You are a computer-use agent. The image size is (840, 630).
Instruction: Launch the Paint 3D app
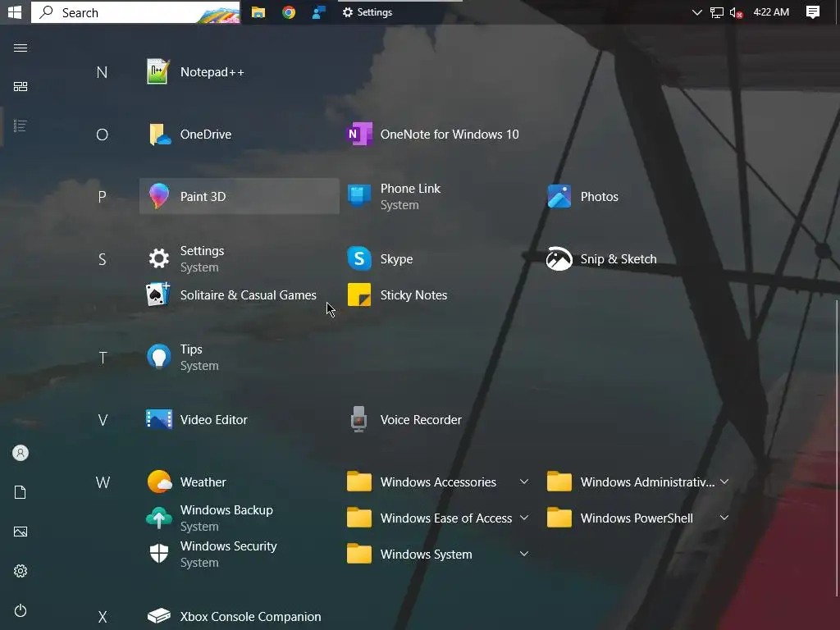click(x=239, y=197)
